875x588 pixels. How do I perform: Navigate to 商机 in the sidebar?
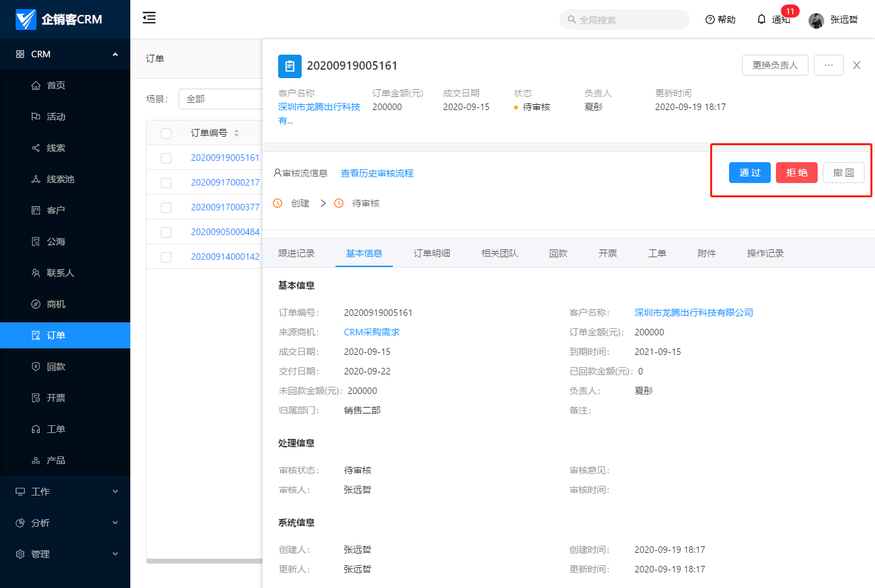coord(55,304)
